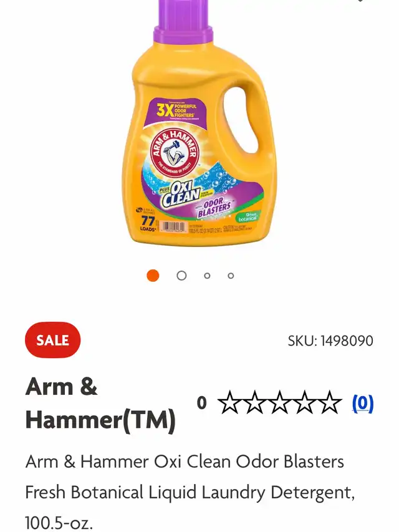The width and height of the screenshot is (399, 532).
Task: Select the first orange carousel dot
Action: point(153,276)
